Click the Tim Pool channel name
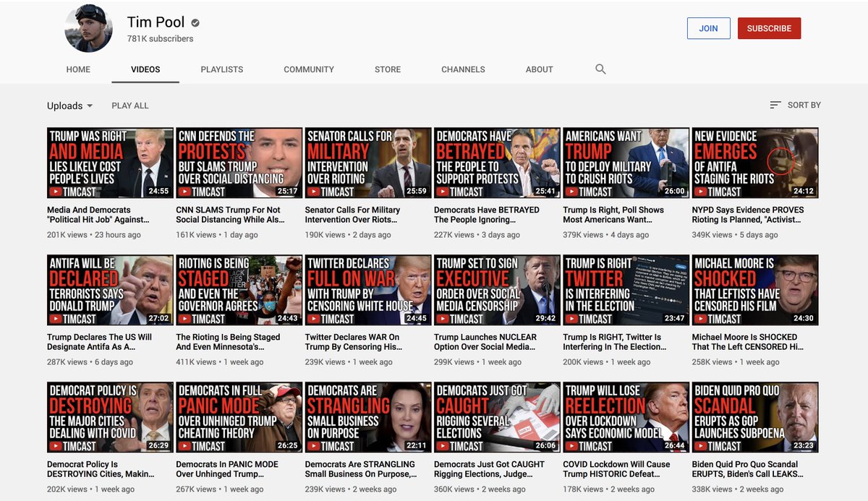This screenshot has width=868, height=501. click(156, 23)
